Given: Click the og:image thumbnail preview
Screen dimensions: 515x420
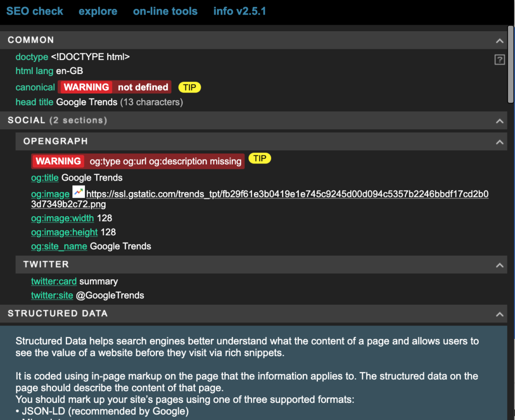Looking at the screenshot, I should pyautogui.click(x=78, y=192).
